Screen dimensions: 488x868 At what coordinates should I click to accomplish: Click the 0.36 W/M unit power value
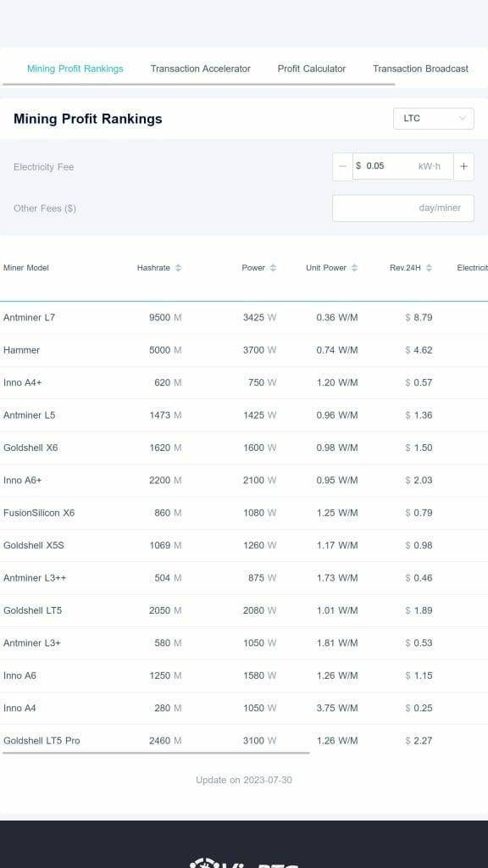(x=337, y=318)
